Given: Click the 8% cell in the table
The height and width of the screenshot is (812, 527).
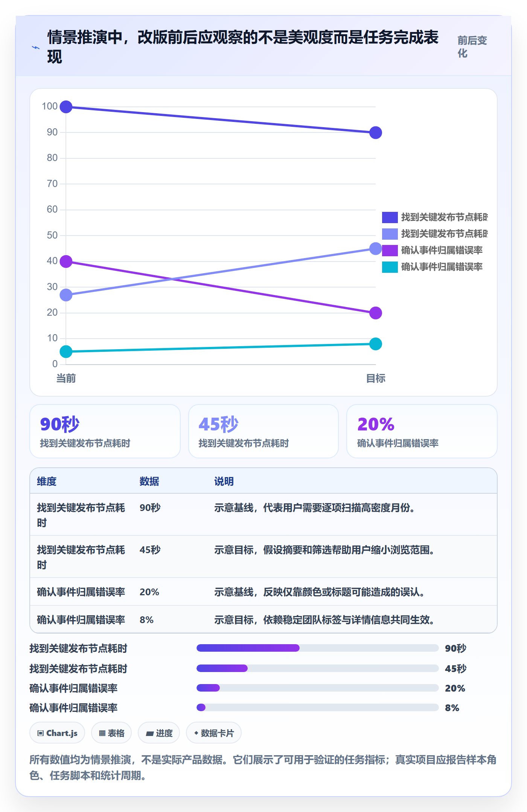Looking at the screenshot, I should [146, 620].
